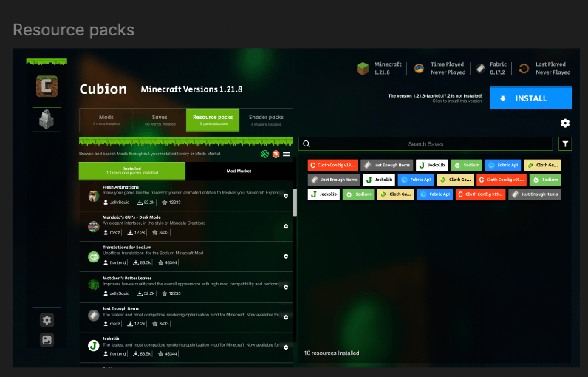The width and height of the screenshot is (588, 377).
Task: Select the stone tower instance icon
Action: [x=47, y=120]
